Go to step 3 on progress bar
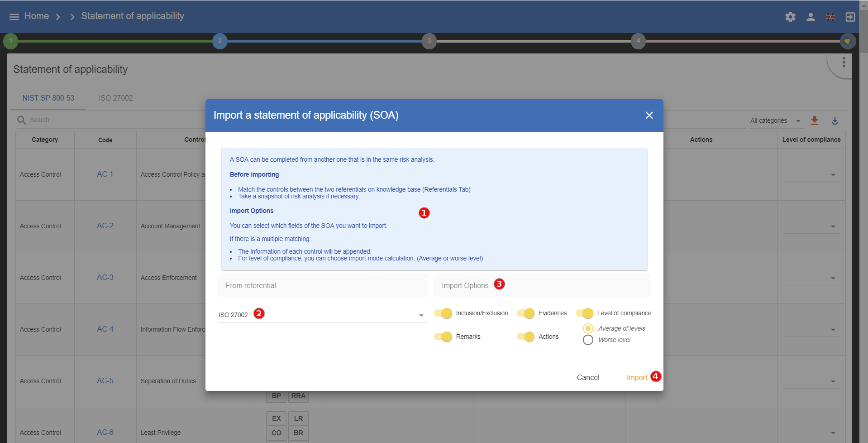The height and width of the screenshot is (443, 868). pos(429,41)
